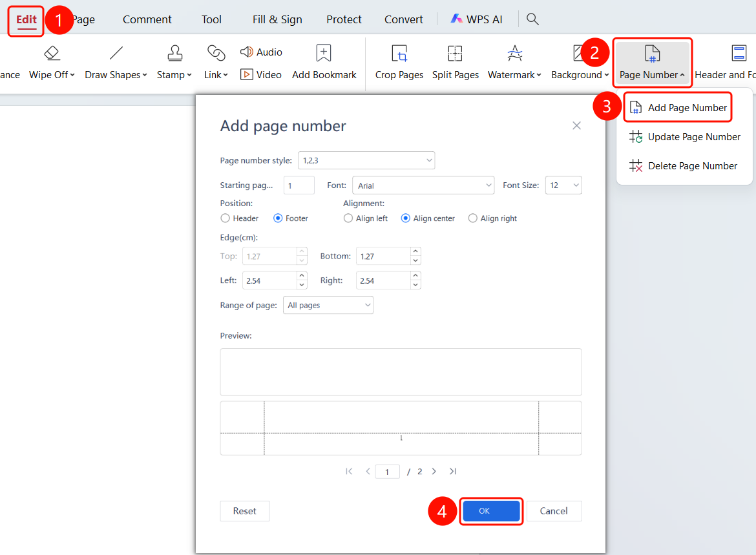756x555 pixels.
Task: Close the Add page number dialog
Action: [576, 126]
